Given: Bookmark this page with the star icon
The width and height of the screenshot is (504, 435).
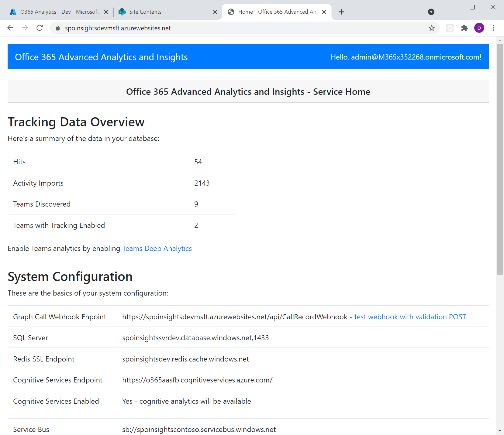Looking at the screenshot, I should 432,28.
